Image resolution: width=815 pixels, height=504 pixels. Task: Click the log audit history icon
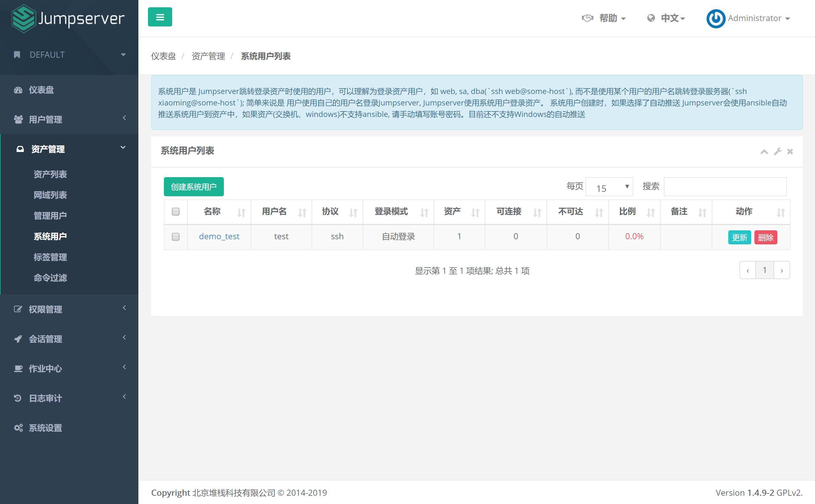[18, 398]
